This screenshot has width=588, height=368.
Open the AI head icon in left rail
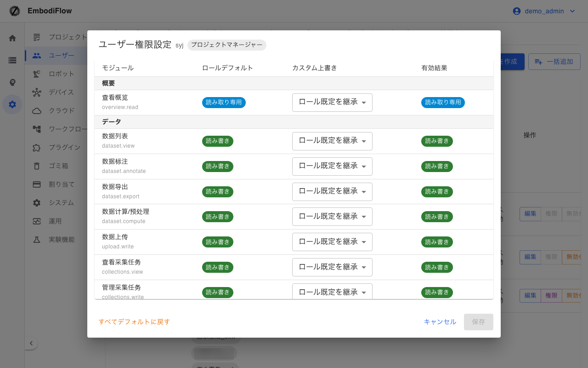(x=12, y=82)
